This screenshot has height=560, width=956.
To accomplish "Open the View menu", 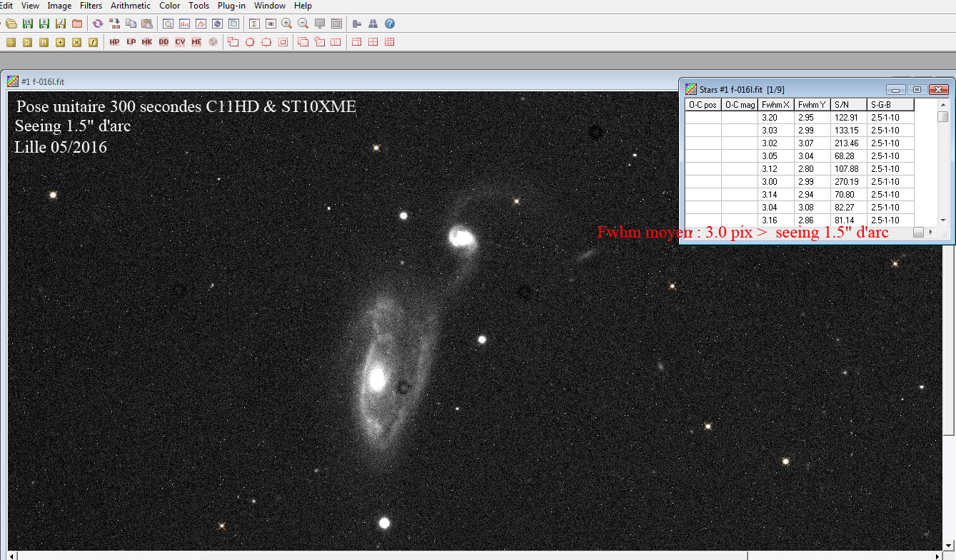I will coord(30,6).
